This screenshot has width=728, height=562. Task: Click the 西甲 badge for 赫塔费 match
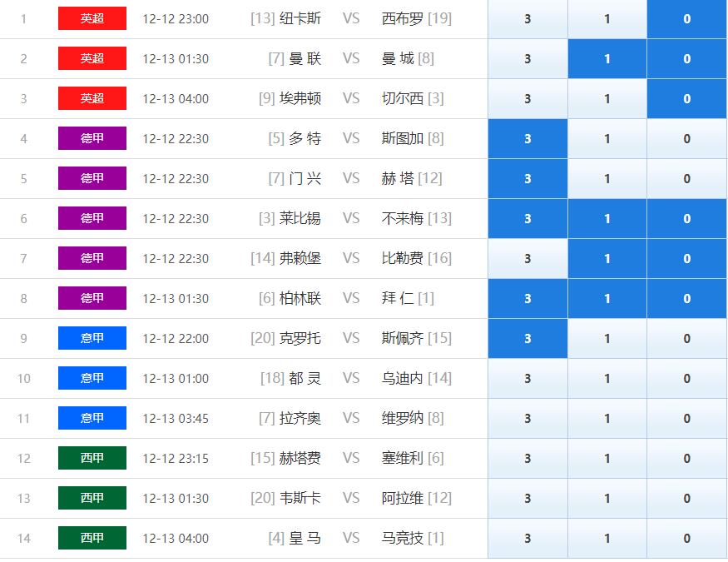click(x=92, y=458)
